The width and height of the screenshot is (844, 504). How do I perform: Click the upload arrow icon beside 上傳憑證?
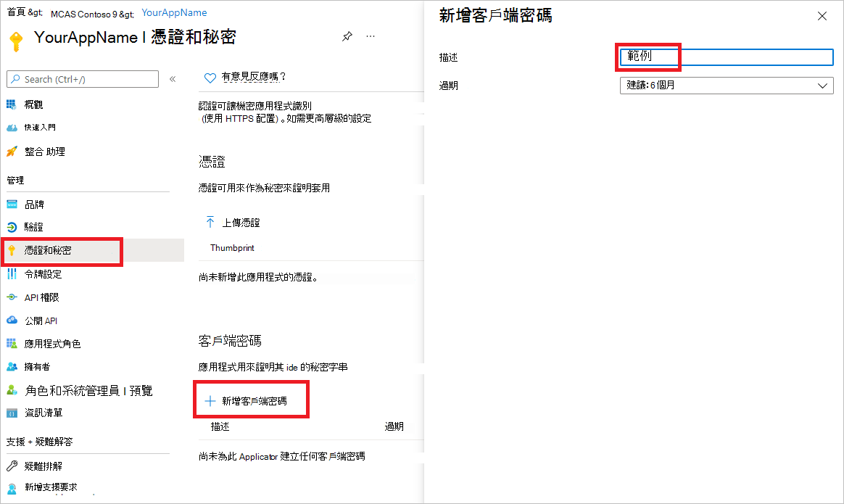(x=210, y=222)
